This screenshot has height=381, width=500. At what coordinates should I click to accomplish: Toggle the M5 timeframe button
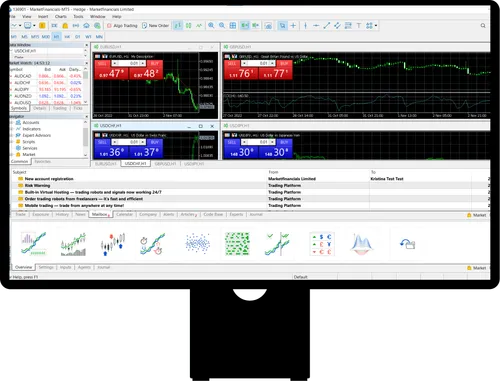[x=24, y=37]
